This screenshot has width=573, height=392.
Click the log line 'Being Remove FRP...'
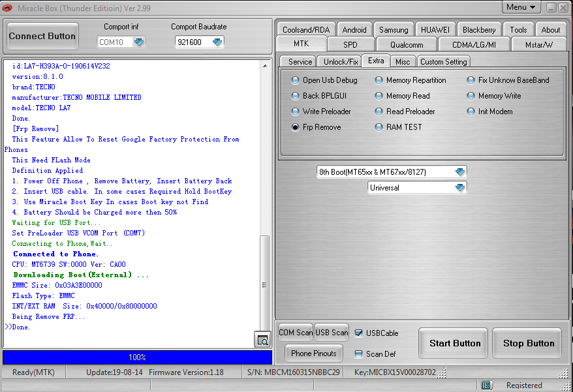[x=48, y=316]
